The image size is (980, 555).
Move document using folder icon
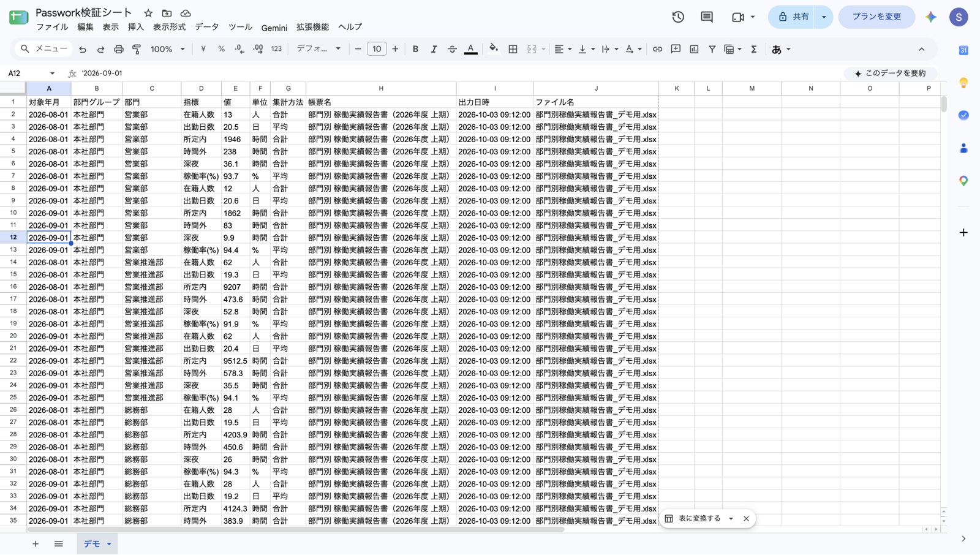[167, 13]
